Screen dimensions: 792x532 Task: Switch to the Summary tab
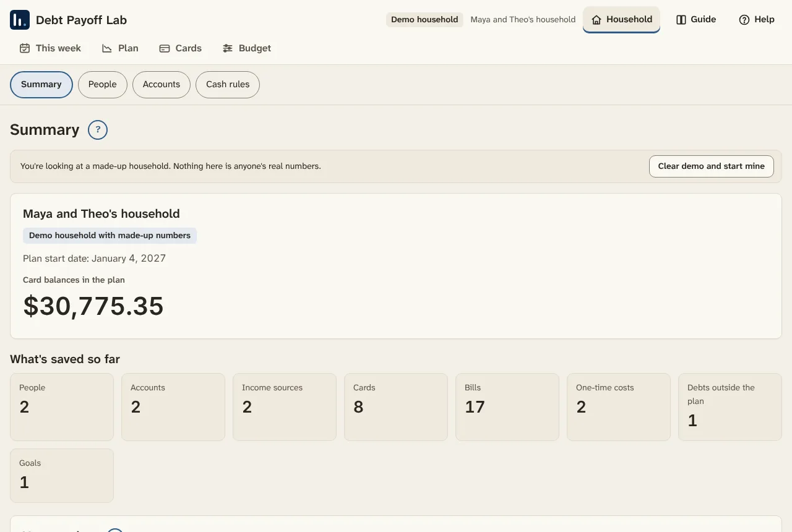[x=41, y=85]
